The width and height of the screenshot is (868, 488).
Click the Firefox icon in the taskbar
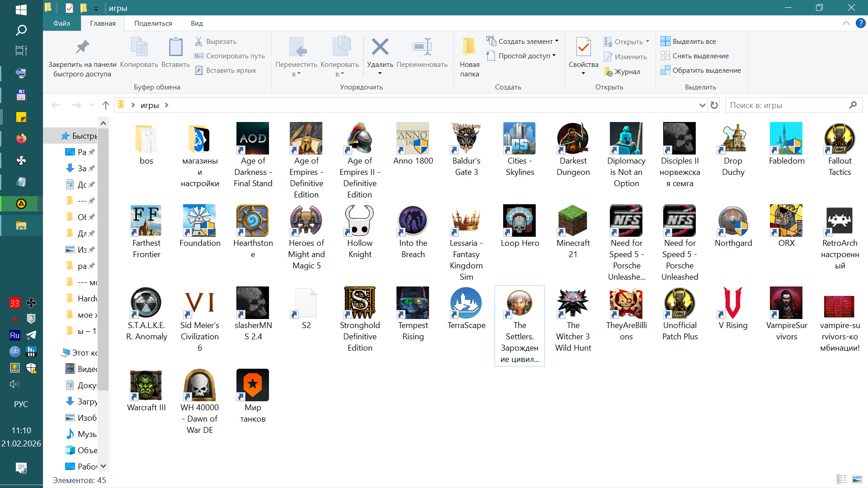tap(21, 138)
